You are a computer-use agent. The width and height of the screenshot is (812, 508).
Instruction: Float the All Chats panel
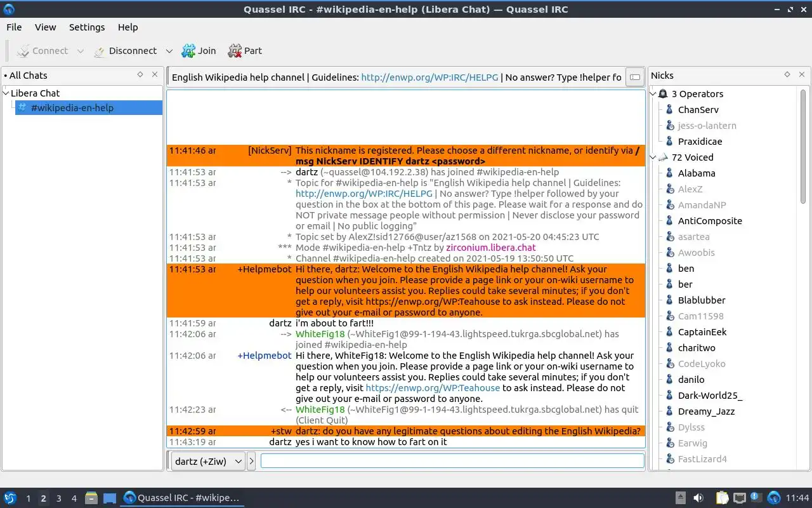pos(140,74)
